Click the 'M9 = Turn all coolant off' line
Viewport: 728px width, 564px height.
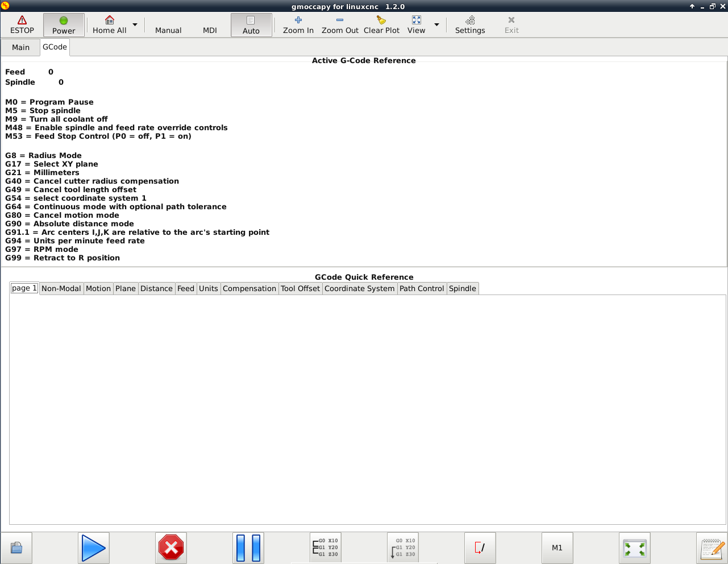56,119
